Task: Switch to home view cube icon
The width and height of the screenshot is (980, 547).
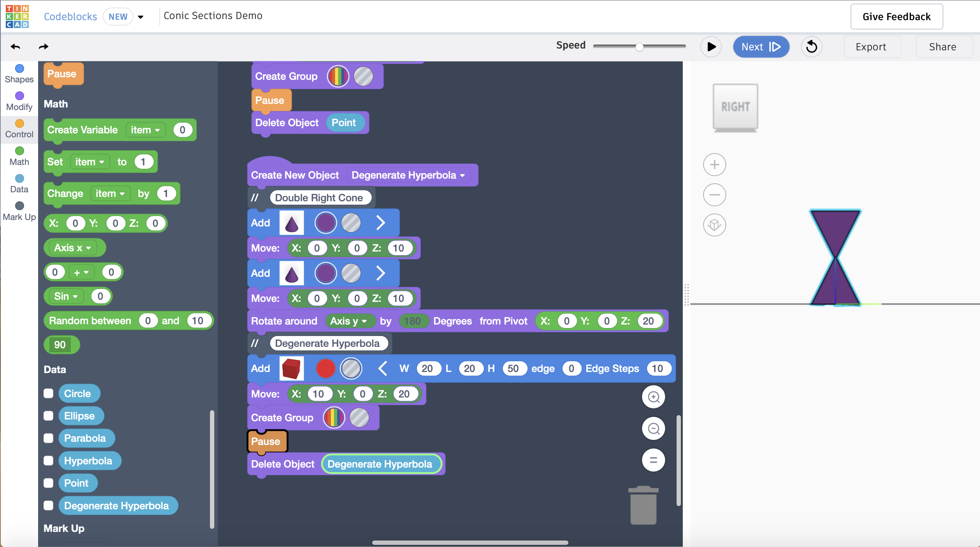Action: (x=714, y=225)
